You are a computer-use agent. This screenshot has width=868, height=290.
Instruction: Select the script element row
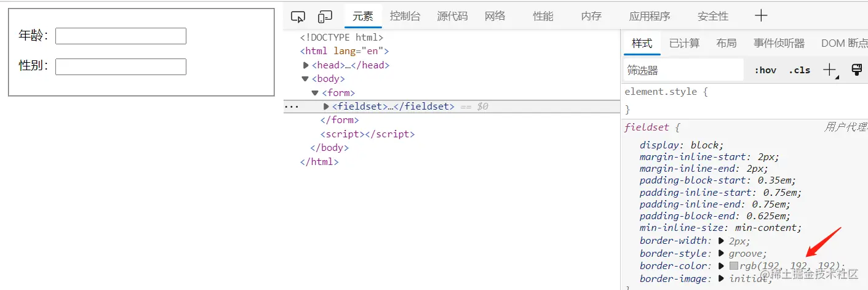click(367, 134)
